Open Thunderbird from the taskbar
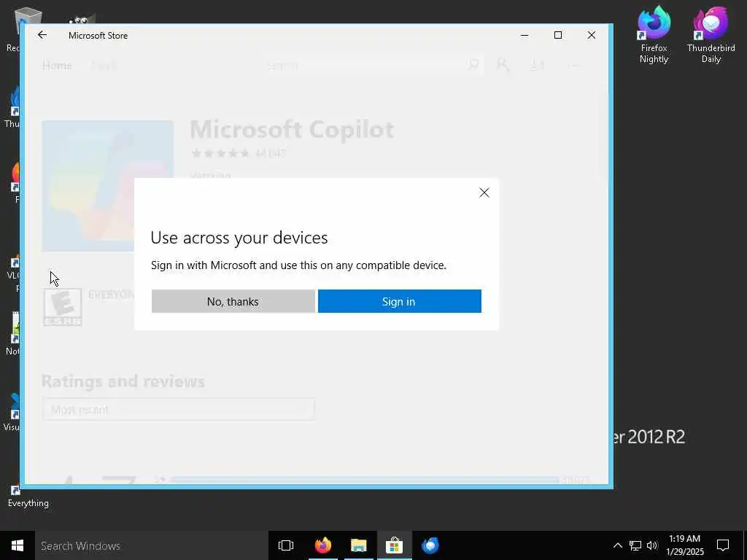Image resolution: width=747 pixels, height=560 pixels. tap(430, 545)
